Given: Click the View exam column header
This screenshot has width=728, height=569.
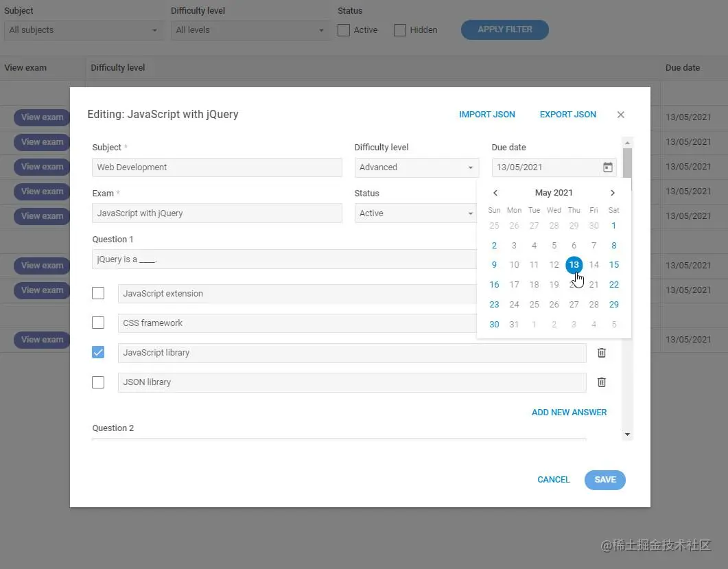Looking at the screenshot, I should click(x=25, y=68).
